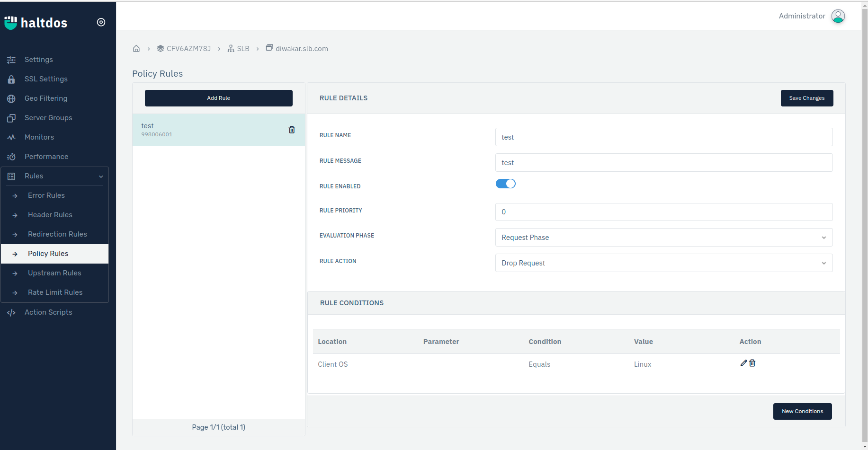This screenshot has height=450, width=868.
Task: Click the SSL Settings lock icon
Action: click(x=11, y=79)
